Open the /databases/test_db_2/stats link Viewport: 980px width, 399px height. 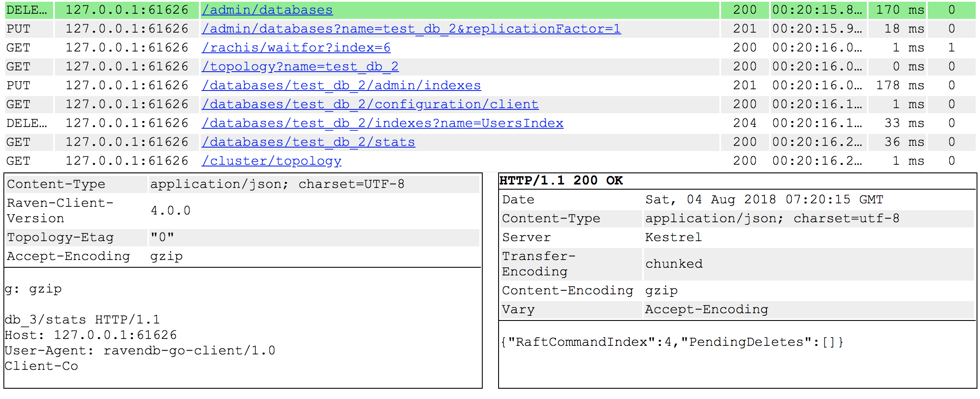[308, 142]
